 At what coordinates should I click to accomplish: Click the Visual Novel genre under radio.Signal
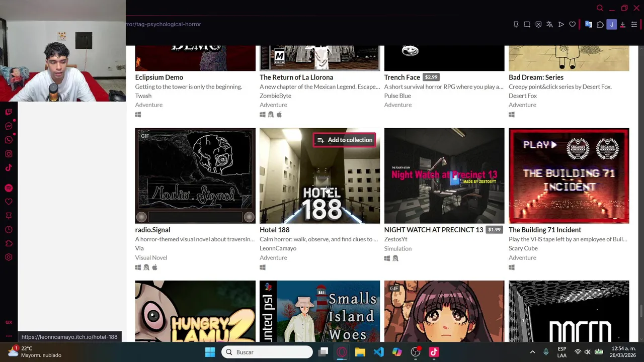[x=151, y=257]
